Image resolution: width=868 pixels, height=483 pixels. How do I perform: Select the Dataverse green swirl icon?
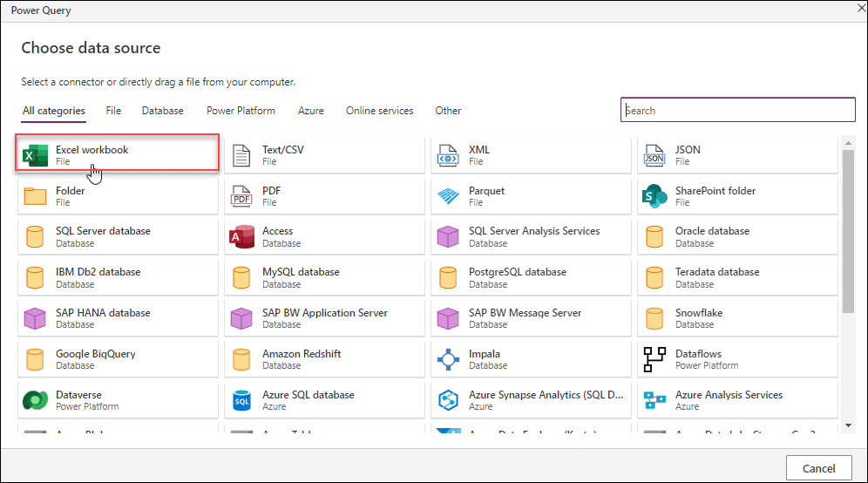35,400
